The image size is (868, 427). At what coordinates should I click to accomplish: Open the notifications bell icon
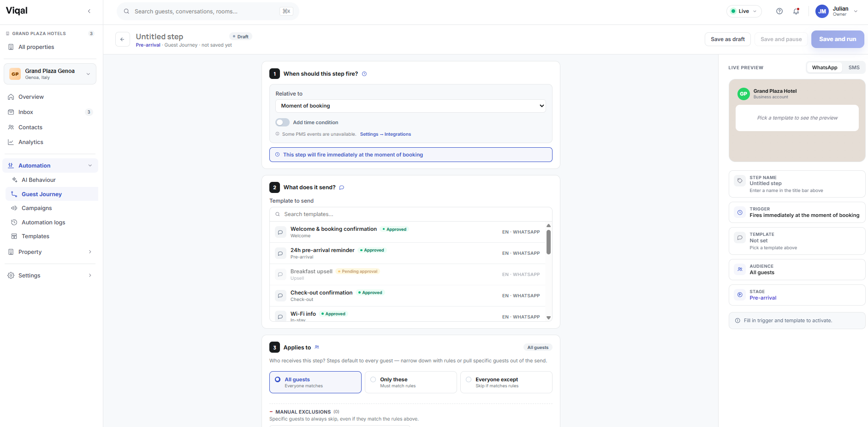point(796,11)
